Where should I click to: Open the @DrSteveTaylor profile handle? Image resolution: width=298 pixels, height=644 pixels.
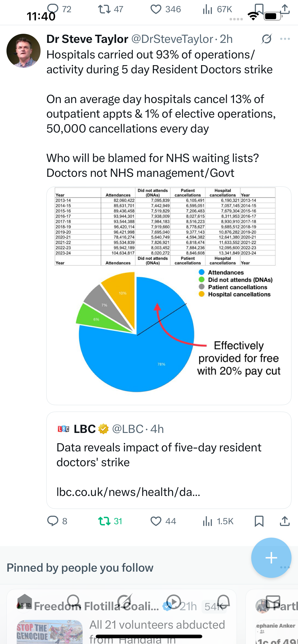tap(172, 39)
